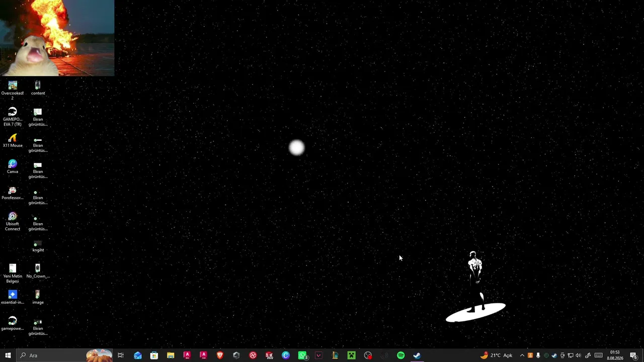This screenshot has height=362, width=644.
Task: Open Microsoft Store from the taskbar
Action: (154, 355)
